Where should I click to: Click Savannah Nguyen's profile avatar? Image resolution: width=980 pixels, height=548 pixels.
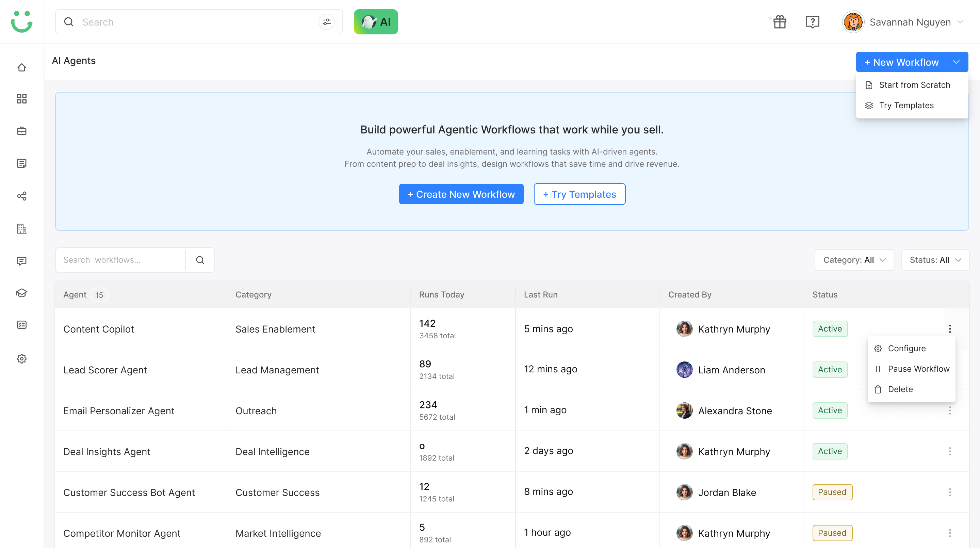pos(853,22)
